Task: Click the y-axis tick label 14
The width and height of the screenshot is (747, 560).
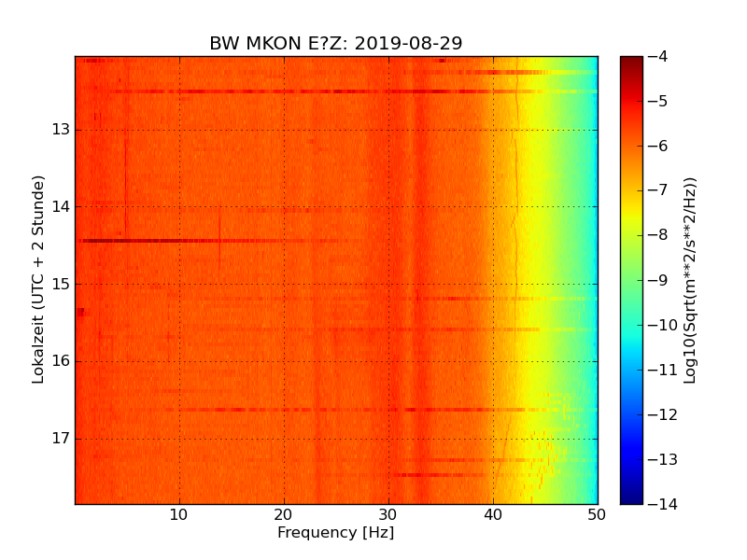Action: click(61, 206)
